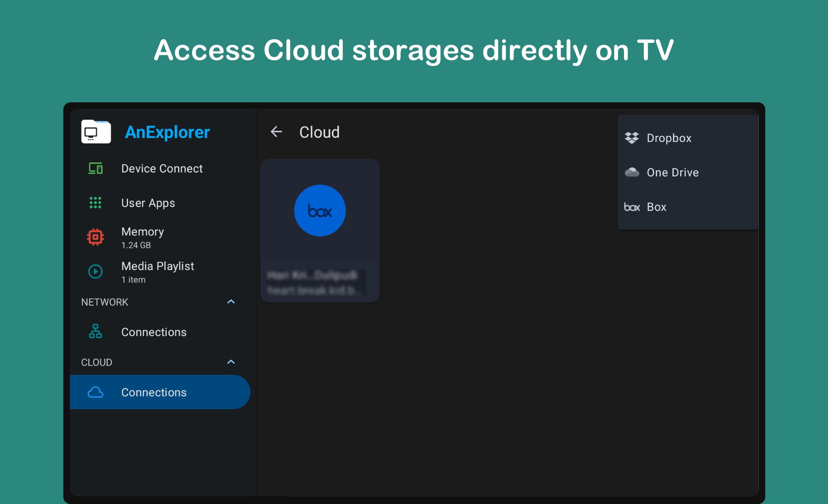The image size is (828, 504).
Task: Open Device Connect in the sidebar
Action: pyautogui.click(x=162, y=168)
